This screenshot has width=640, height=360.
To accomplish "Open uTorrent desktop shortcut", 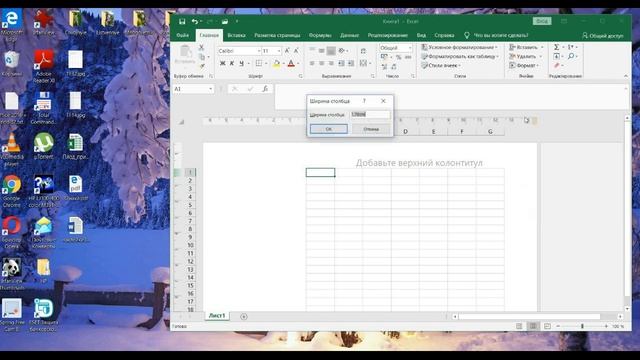I will click(44, 146).
